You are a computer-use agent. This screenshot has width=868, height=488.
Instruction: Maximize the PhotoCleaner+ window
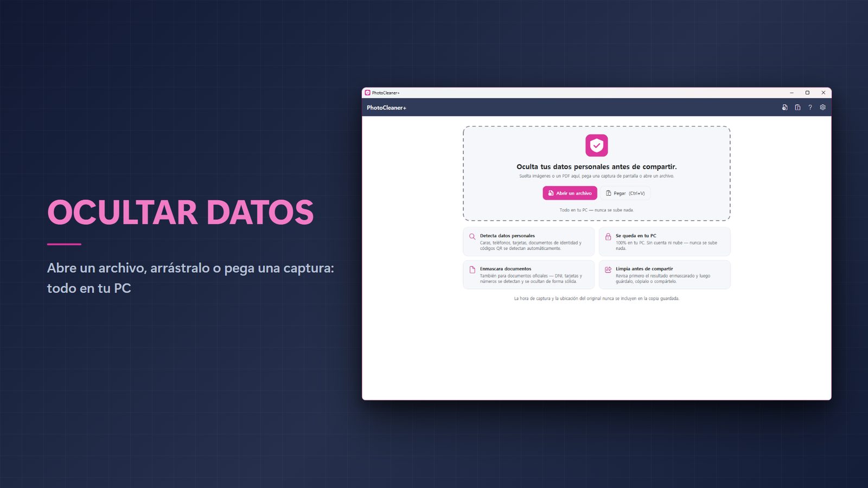(807, 93)
